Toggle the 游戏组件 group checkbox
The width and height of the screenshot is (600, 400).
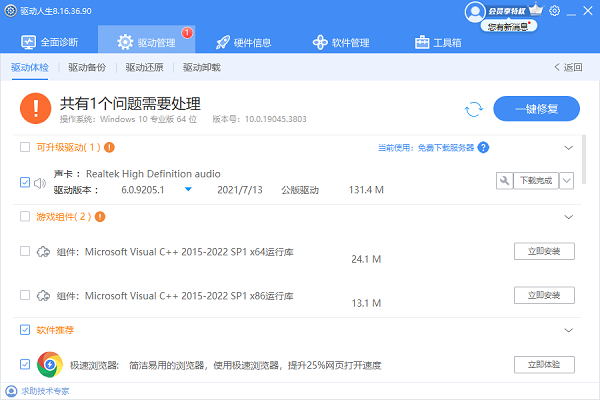[x=25, y=217]
